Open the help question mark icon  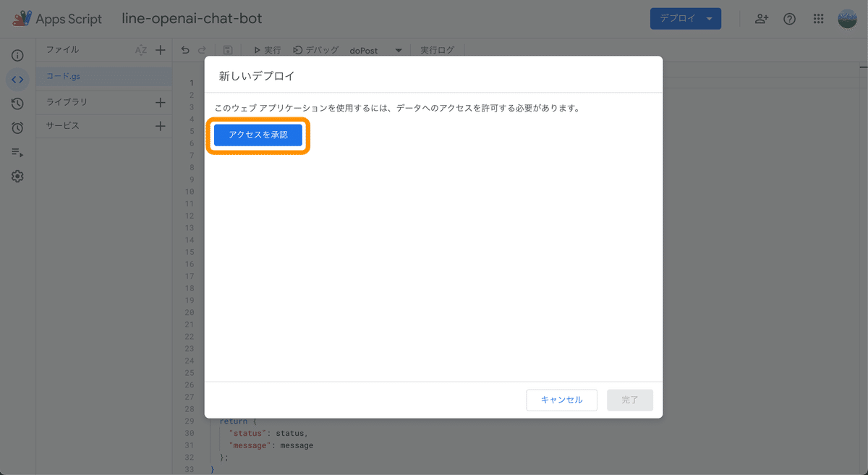[790, 19]
